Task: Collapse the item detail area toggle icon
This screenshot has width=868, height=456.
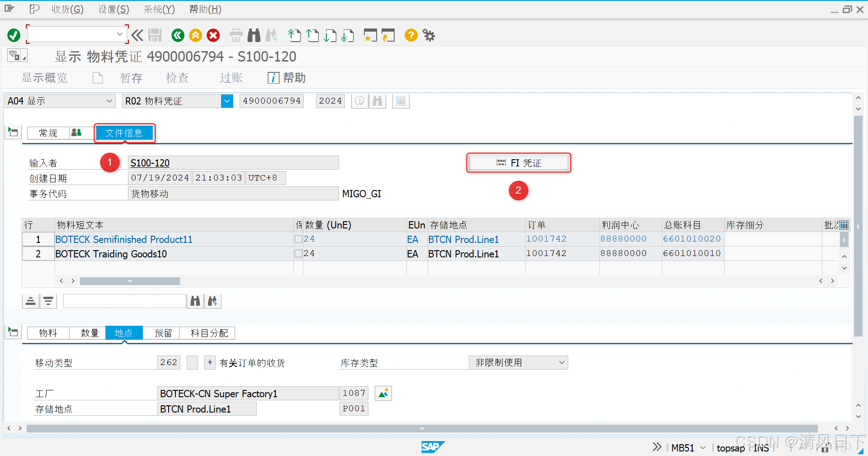Action: pos(13,332)
